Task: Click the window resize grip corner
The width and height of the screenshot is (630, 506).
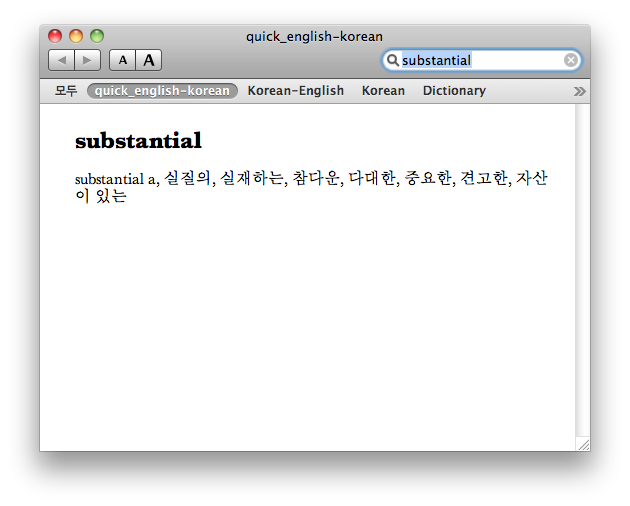Action: click(583, 444)
